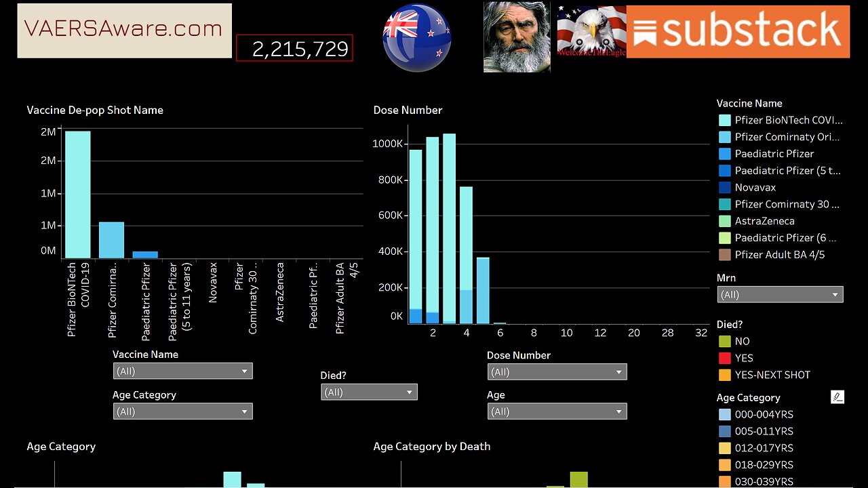868x488 pixels.
Task: Click the 1000K y-axis label
Action: [388, 144]
